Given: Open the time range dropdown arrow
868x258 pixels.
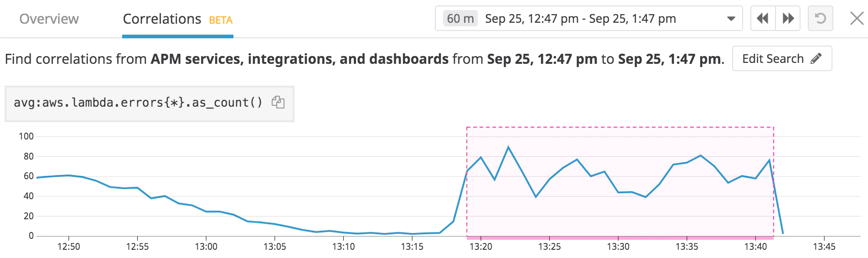Looking at the screenshot, I should click(x=731, y=19).
